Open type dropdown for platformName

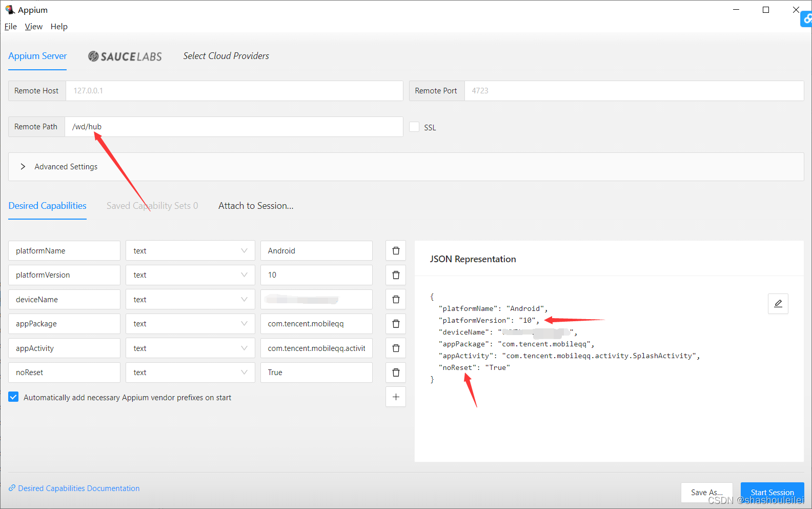tap(190, 251)
